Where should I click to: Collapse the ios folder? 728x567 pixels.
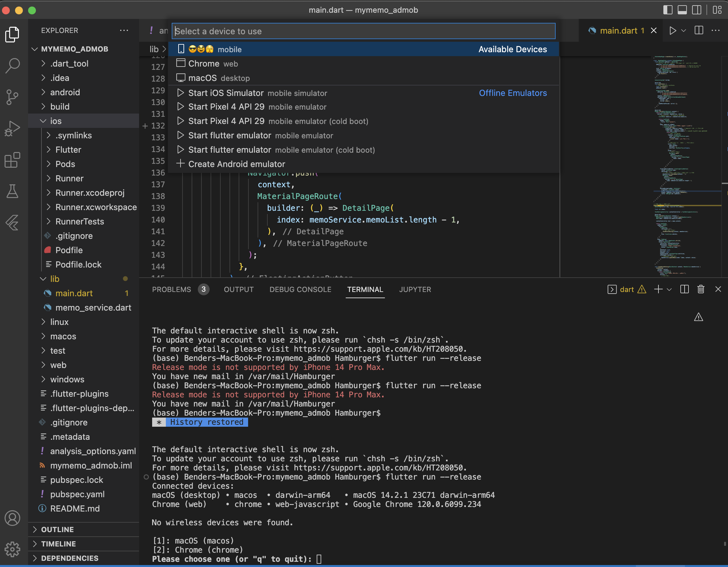[83, 121]
